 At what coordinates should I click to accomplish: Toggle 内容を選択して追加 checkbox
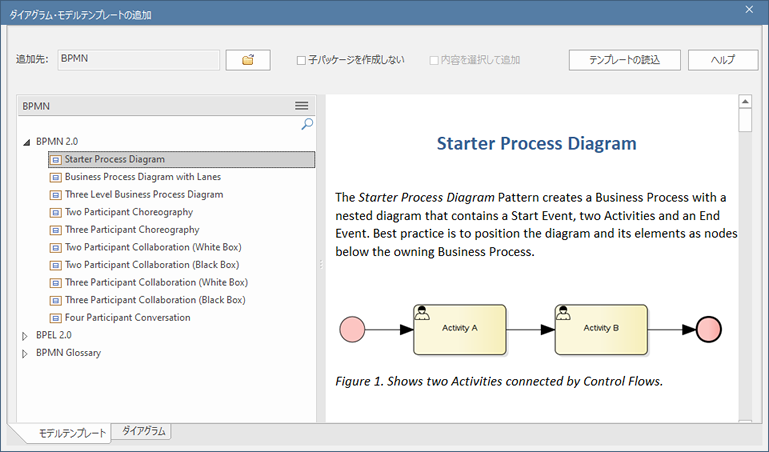(434, 60)
